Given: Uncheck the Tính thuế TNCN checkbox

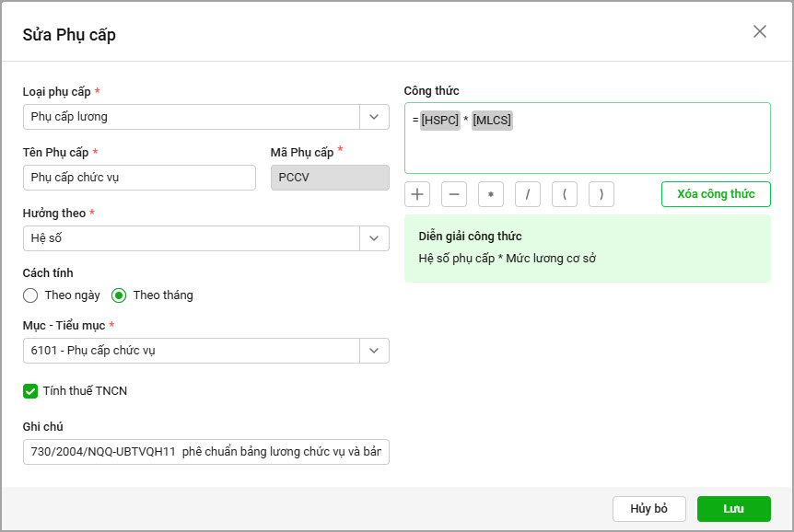Looking at the screenshot, I should [30, 391].
